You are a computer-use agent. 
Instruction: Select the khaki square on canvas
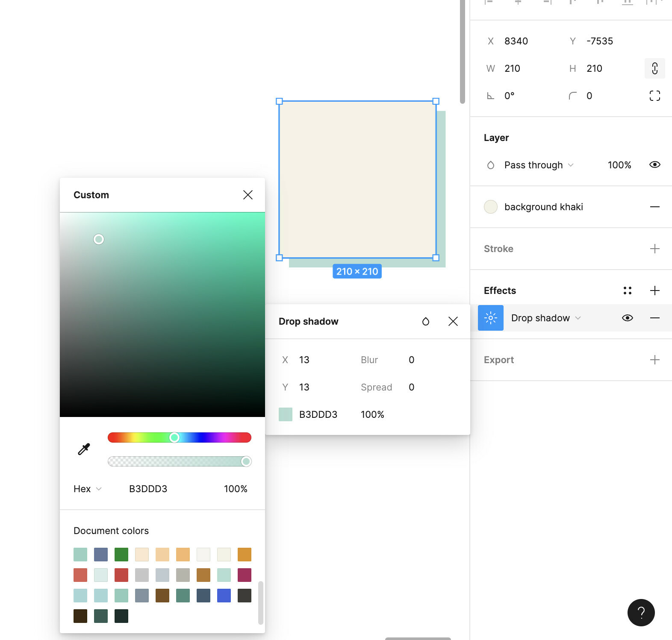(x=357, y=179)
